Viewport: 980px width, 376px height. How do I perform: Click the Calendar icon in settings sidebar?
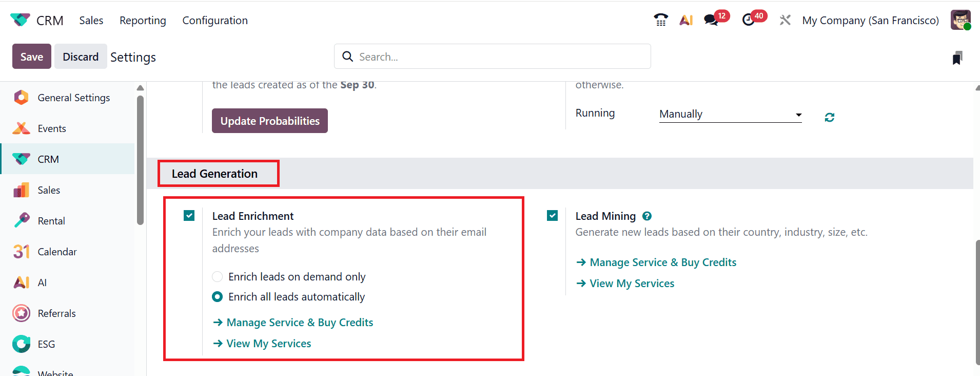tap(21, 251)
